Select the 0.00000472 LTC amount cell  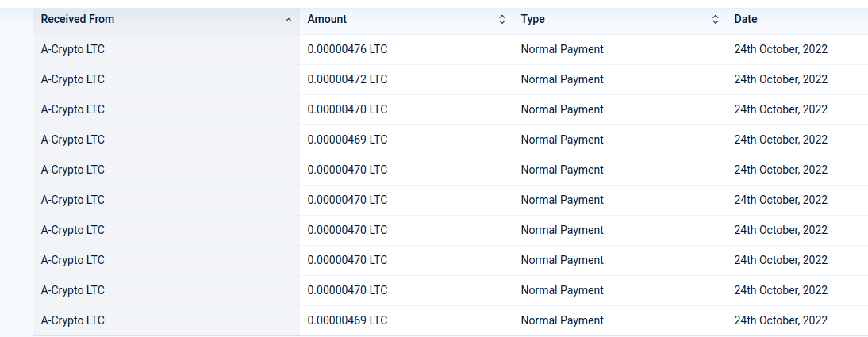[347, 79]
